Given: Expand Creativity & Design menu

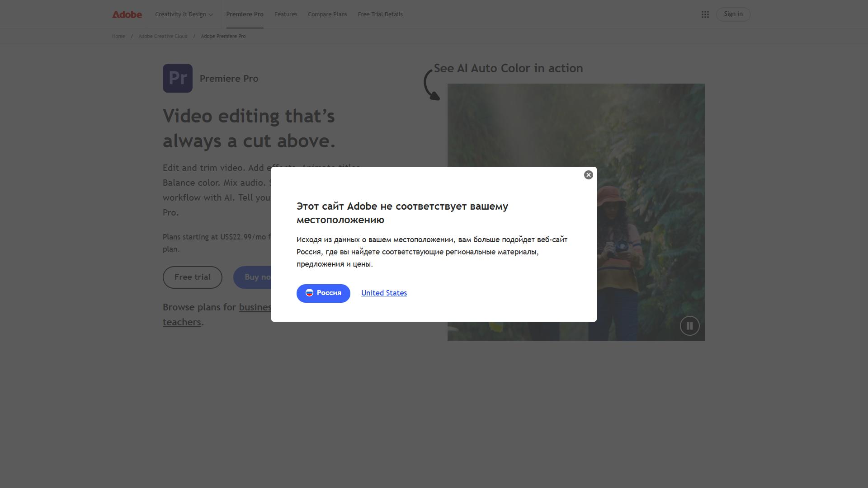Looking at the screenshot, I should click(x=184, y=14).
